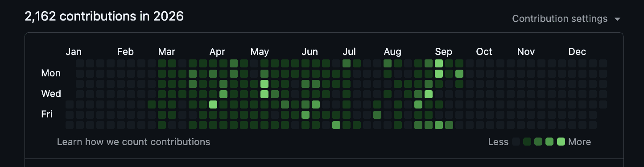644x167 pixels.
Task: Click the "More" legend label
Action: (580, 142)
